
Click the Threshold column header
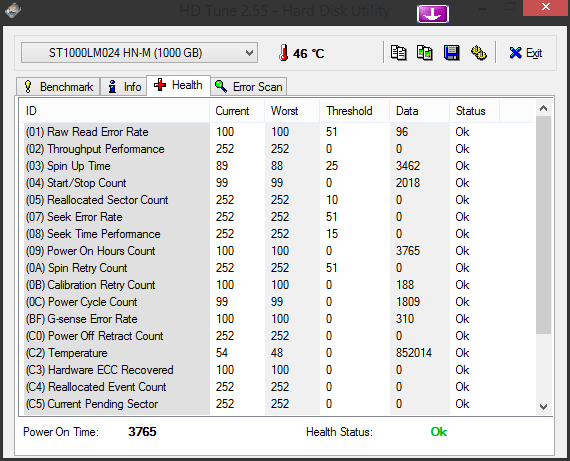point(354,111)
